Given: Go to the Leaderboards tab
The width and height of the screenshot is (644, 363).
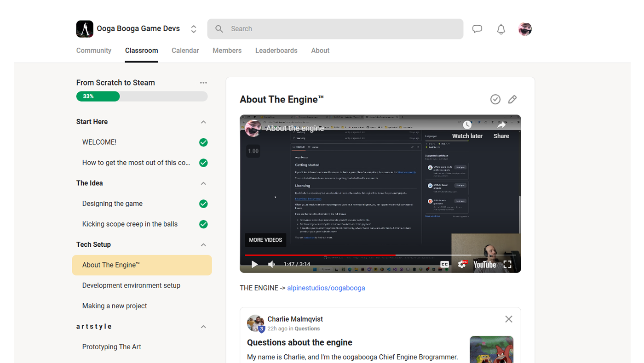Looking at the screenshot, I should point(276,51).
